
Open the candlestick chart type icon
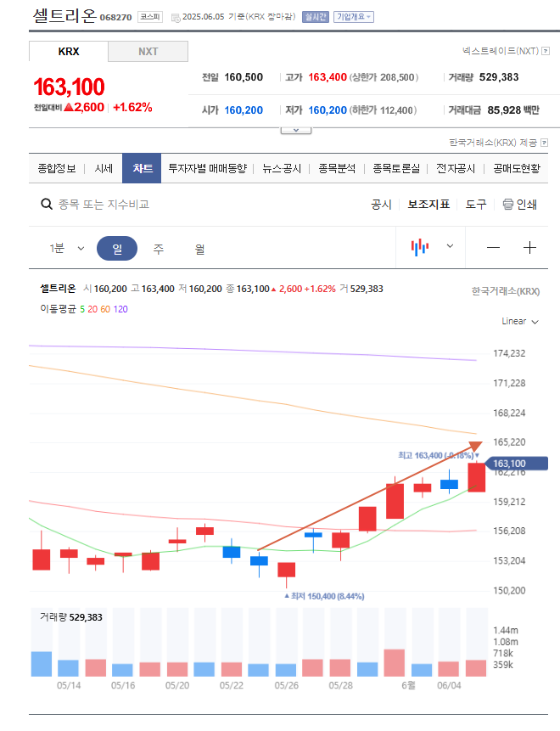420,247
